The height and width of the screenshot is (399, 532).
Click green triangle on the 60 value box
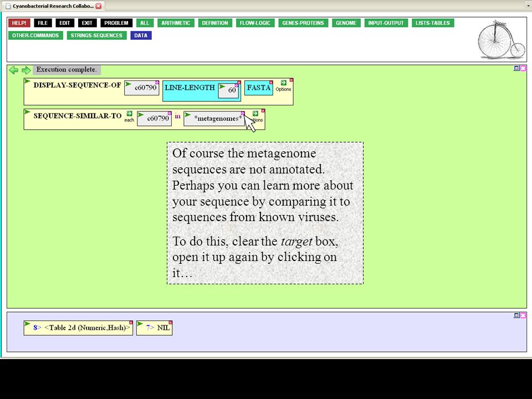[x=222, y=86]
